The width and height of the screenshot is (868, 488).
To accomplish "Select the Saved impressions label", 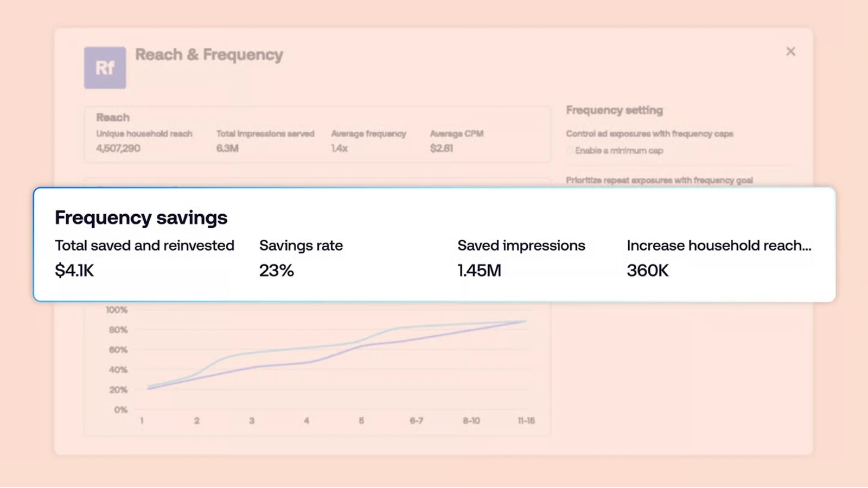I will coord(521,246).
